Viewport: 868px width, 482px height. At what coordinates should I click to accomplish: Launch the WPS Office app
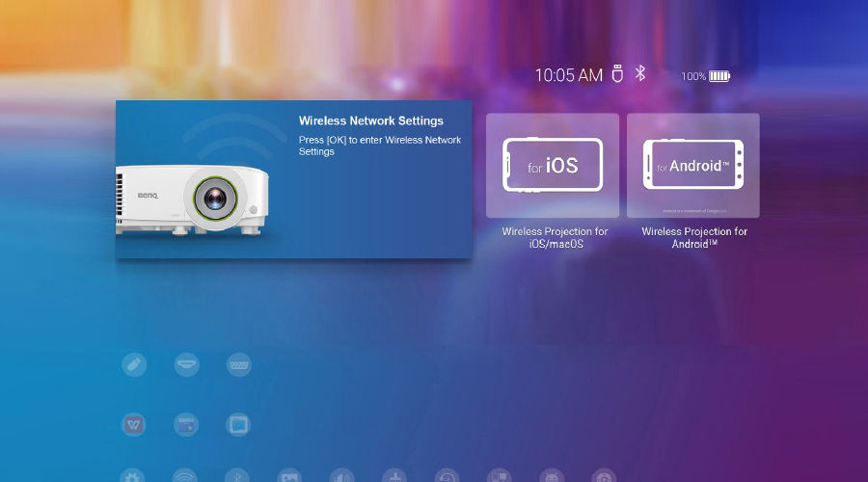point(134,424)
